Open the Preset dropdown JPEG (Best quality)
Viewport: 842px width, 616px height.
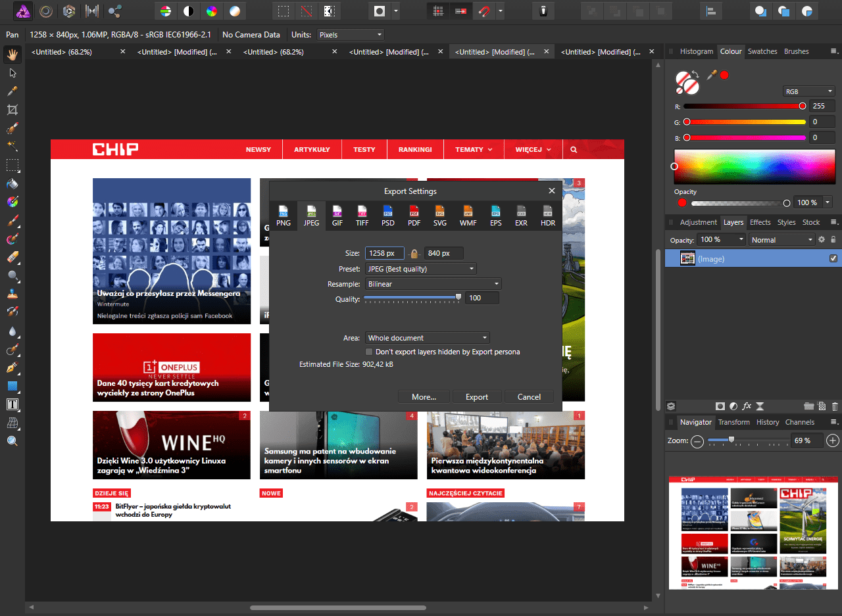[421, 269]
